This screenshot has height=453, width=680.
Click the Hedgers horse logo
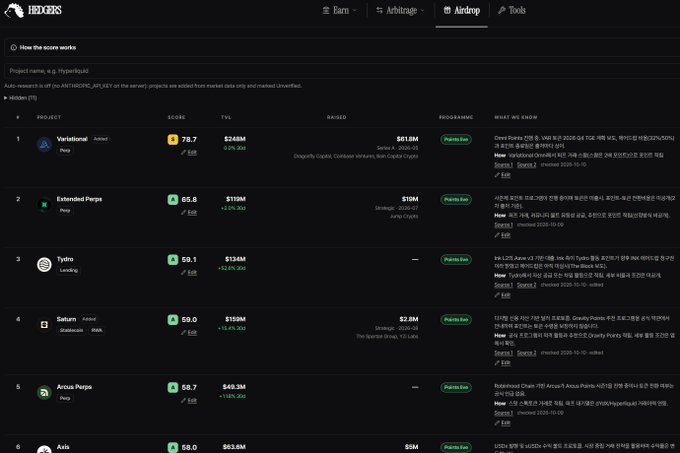(14, 10)
